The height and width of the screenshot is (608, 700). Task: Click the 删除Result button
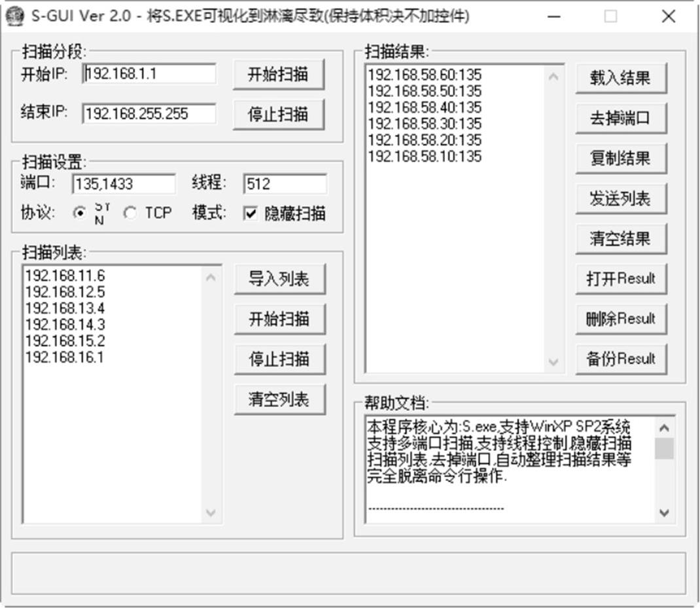tap(621, 319)
